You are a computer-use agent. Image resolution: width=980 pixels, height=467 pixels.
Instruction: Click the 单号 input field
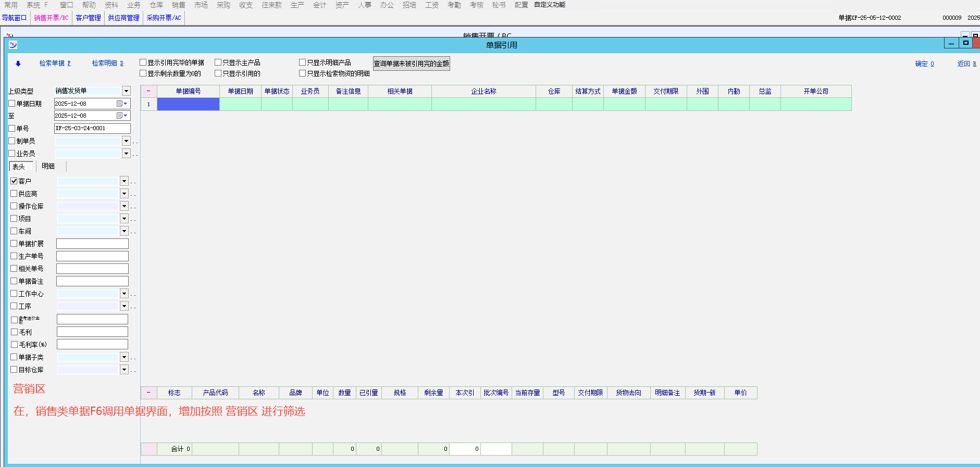(92, 128)
